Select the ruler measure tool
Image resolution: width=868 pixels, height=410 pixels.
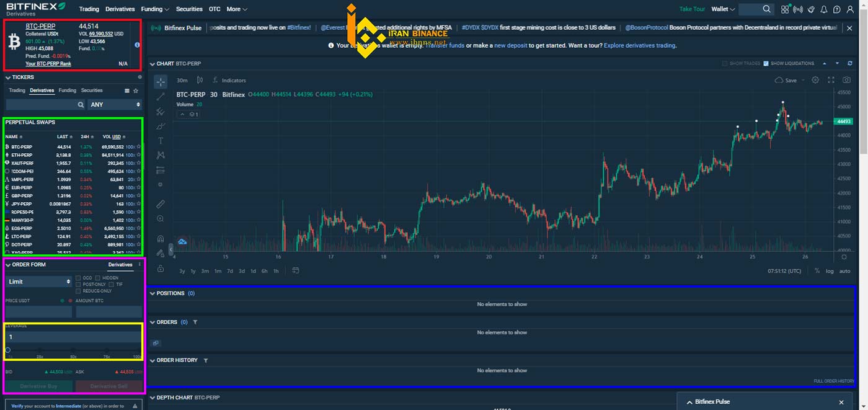pos(161,204)
